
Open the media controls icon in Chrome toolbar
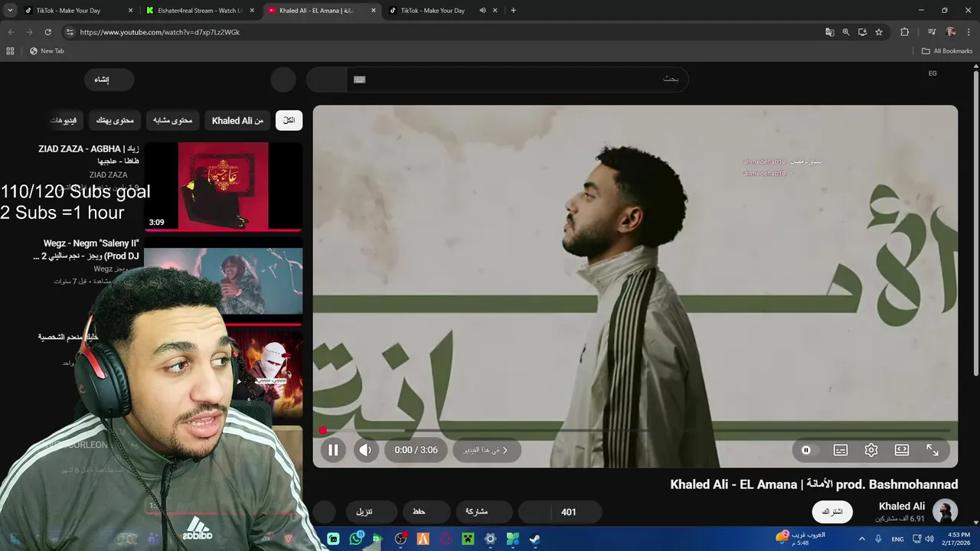point(932,32)
